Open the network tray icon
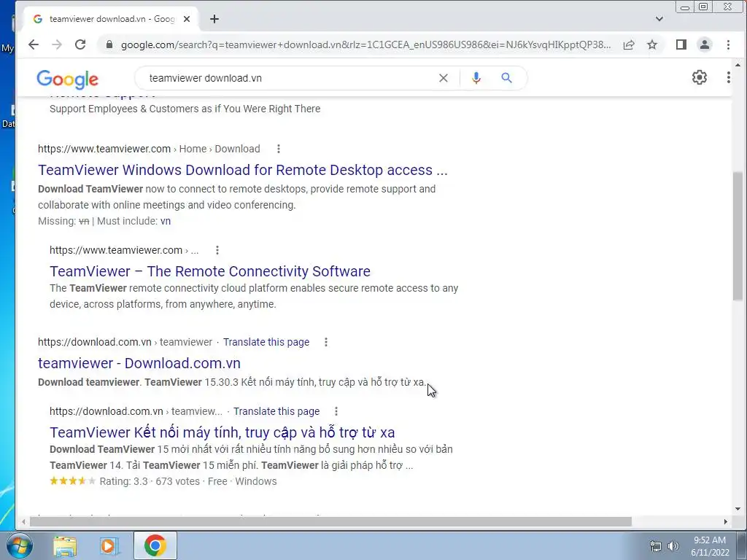The height and width of the screenshot is (560, 747). [656, 546]
